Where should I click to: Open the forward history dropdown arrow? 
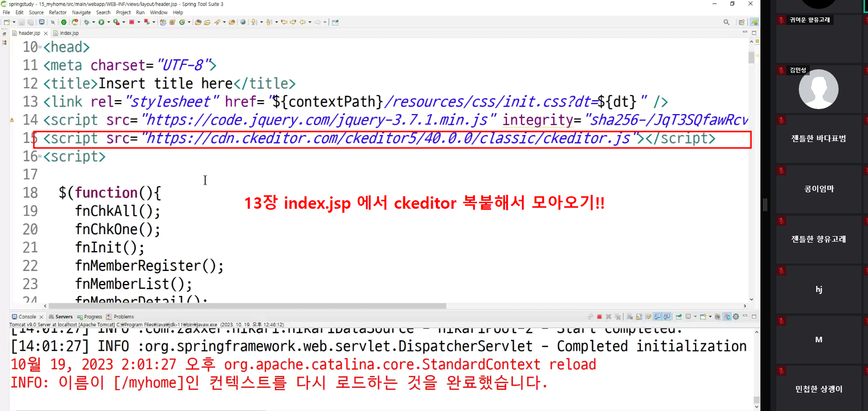tap(325, 22)
